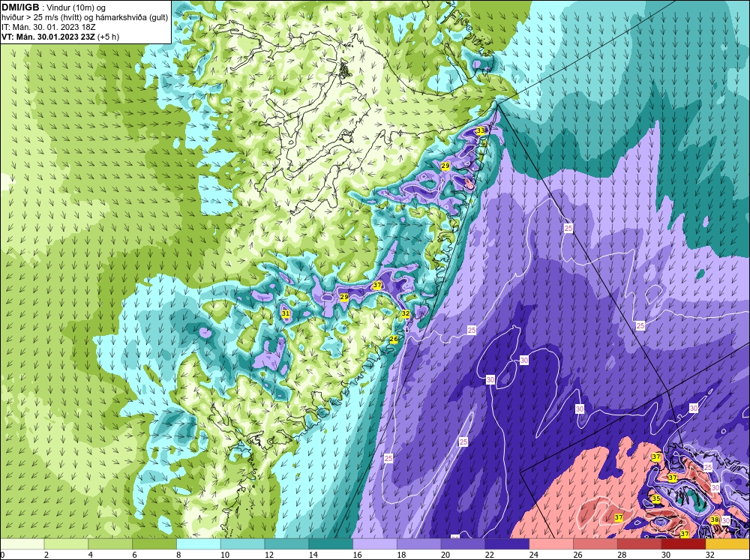Viewport: 750px width, 560px height.
Task: Click the yellow '38' gust label
Action: point(715,520)
